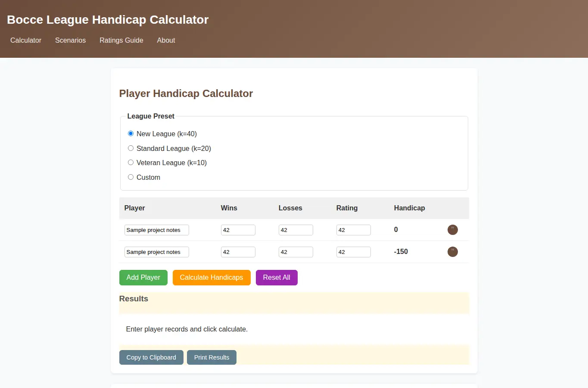This screenshot has width=588, height=388.
Task: Click the Add Player button
Action: 143,278
